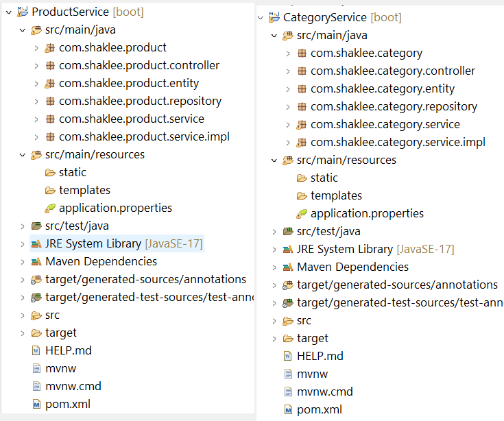Select ProductService mvnw.cmd file
Screen dimensions: 504x421
coord(73,386)
